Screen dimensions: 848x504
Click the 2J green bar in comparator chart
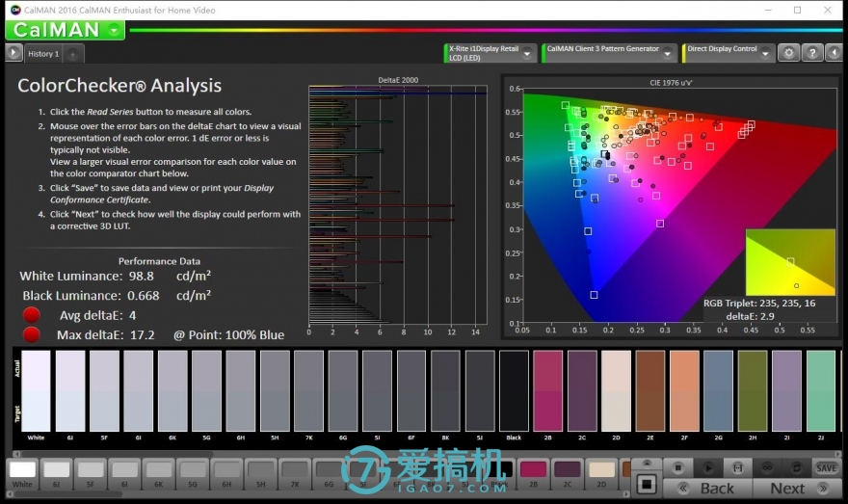(x=821, y=391)
